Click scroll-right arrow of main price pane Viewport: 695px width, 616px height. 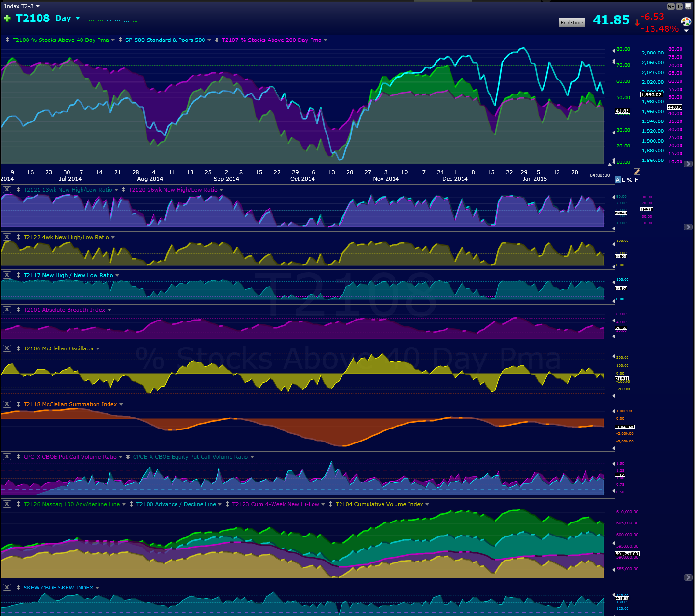[688, 164]
